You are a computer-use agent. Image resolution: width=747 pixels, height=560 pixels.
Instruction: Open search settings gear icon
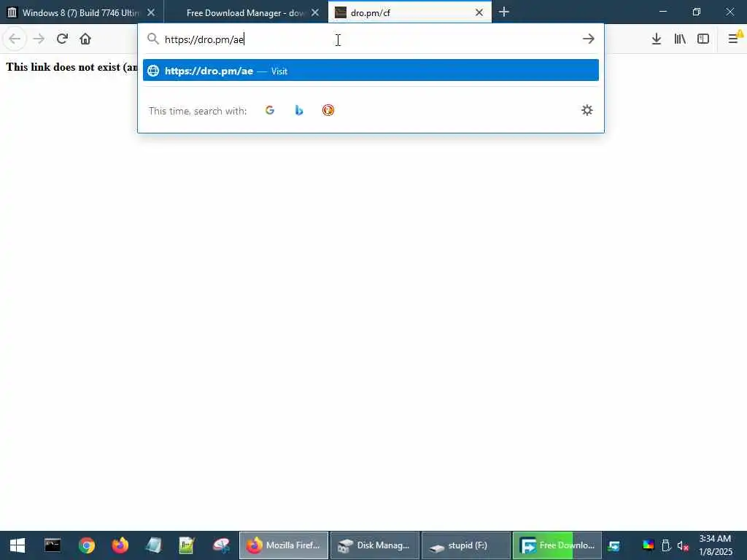587,111
